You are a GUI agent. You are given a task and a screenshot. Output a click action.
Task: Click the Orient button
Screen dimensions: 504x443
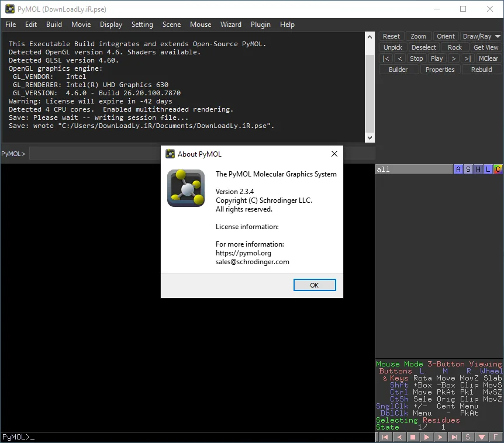coord(446,36)
